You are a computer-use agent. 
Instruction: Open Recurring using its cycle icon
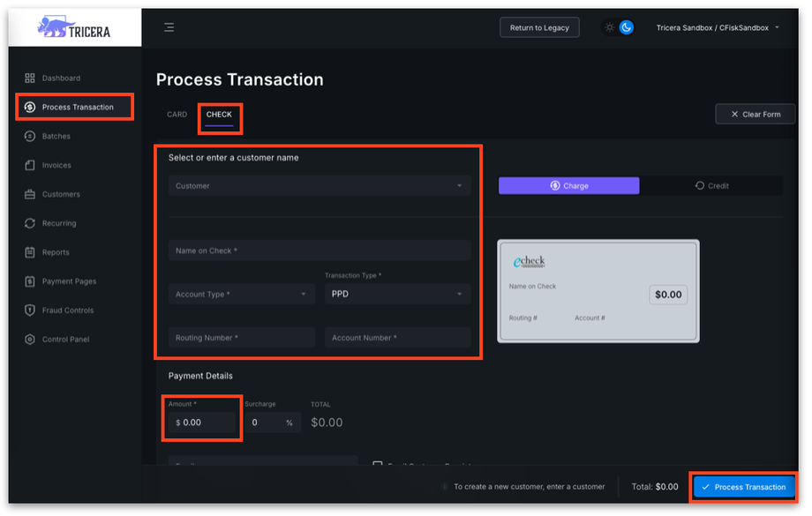click(x=30, y=224)
